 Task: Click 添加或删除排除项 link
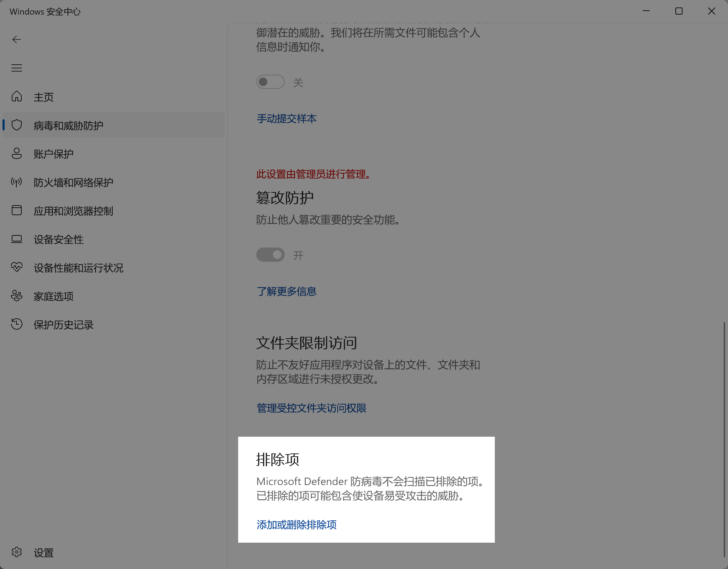[x=296, y=525]
